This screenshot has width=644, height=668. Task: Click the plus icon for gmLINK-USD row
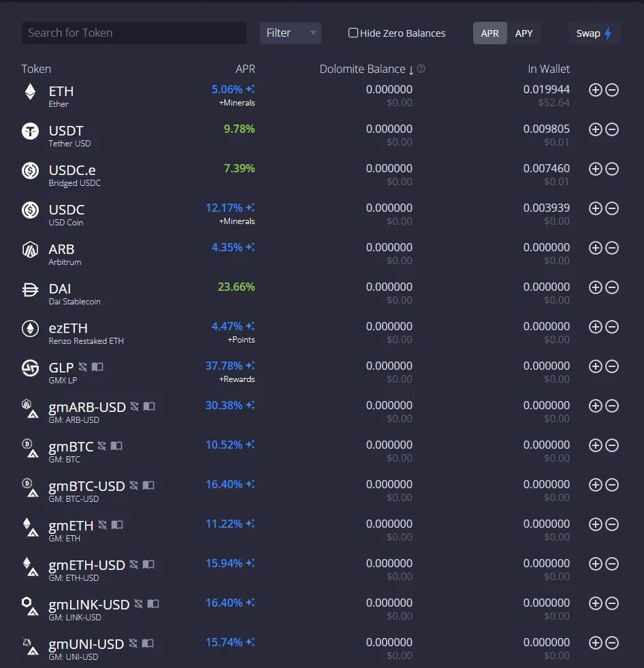pyautogui.click(x=595, y=603)
